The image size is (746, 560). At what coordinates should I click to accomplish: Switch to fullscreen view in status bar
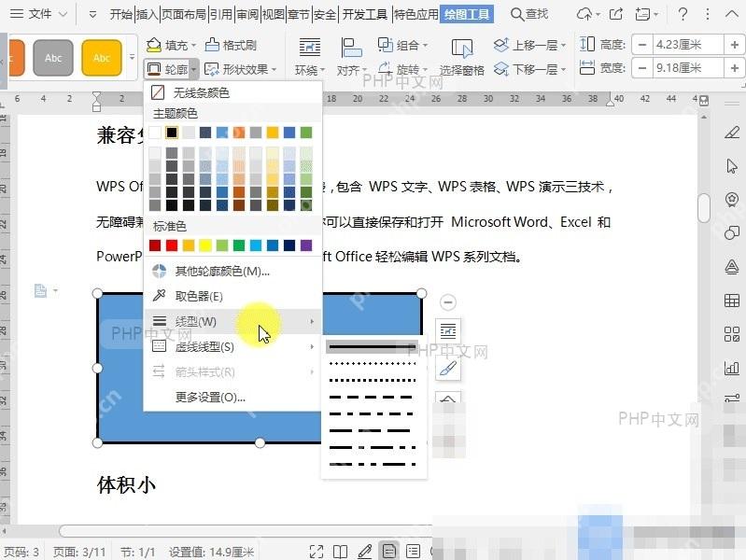pos(317,552)
